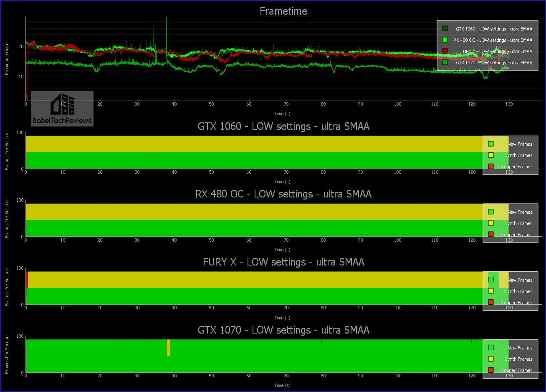Click the 'RX 480 OC - LOW settings - ultra SMAA' heading
Viewport: 546px width, 392px height.
coord(283,194)
